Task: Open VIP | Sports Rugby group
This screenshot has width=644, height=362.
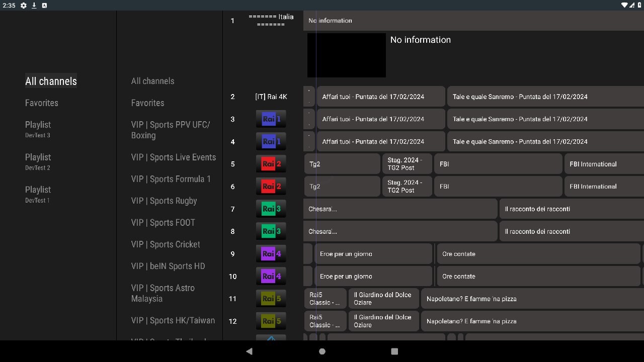Action: click(164, 201)
